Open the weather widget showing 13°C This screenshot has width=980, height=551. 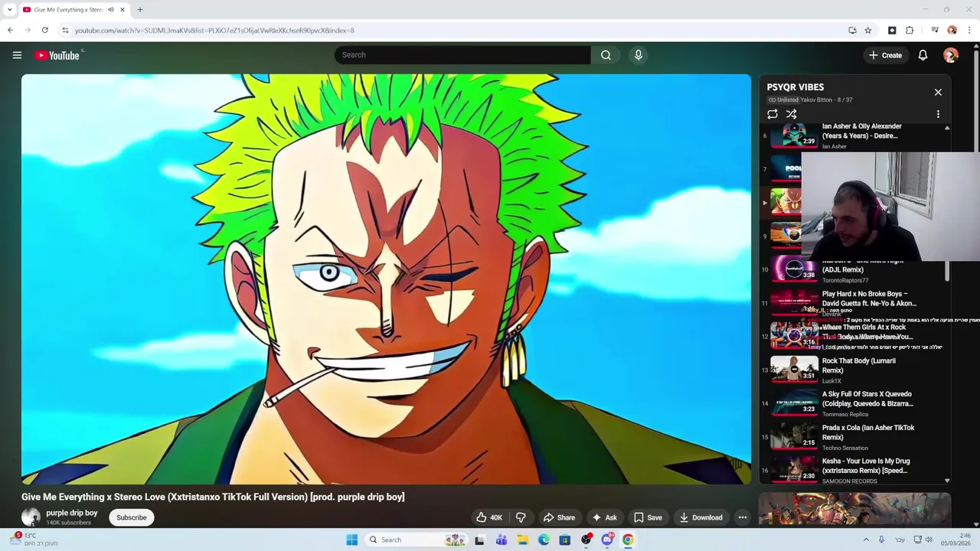[34, 540]
